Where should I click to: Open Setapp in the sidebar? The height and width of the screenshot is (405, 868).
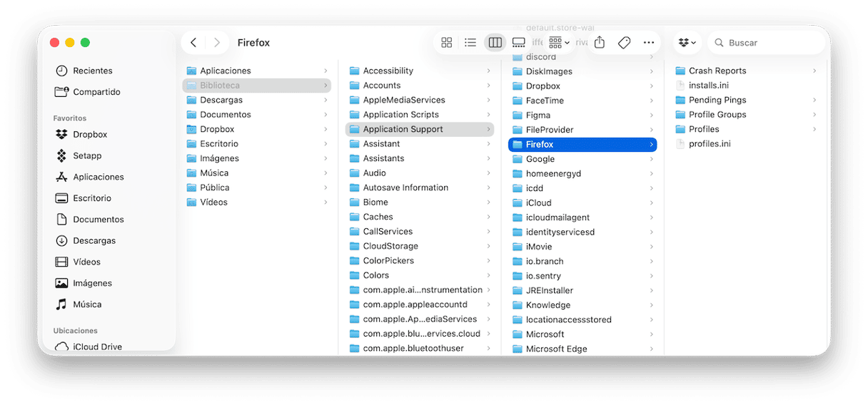[78, 155]
